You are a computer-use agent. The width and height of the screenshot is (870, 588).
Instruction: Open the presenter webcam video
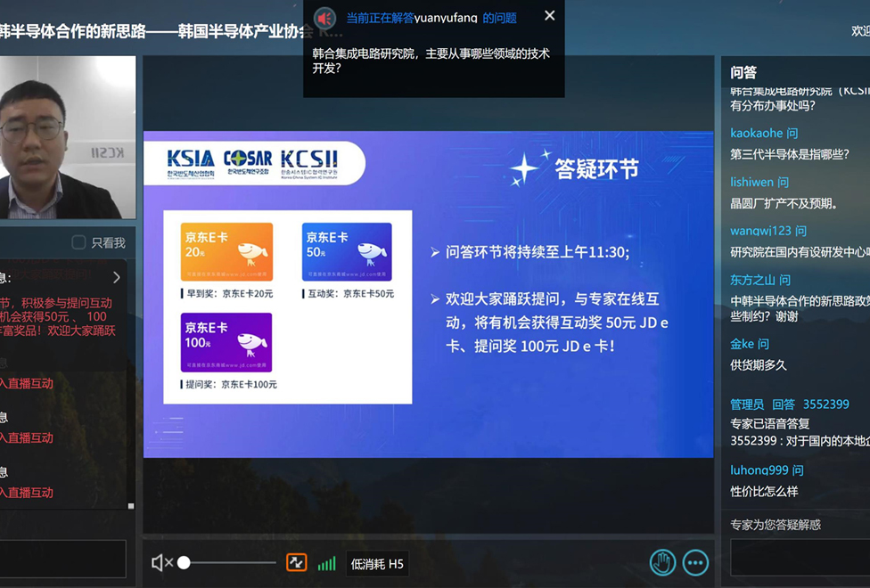point(68,137)
